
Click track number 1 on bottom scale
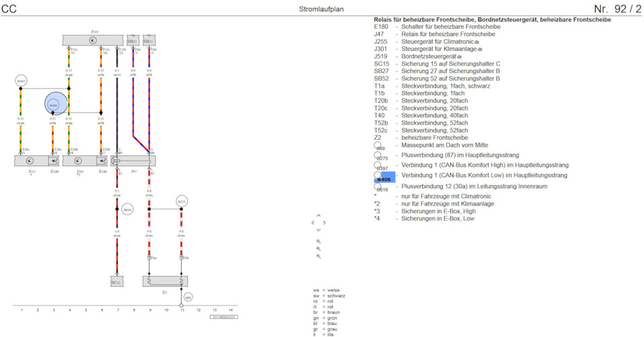pos(21,310)
